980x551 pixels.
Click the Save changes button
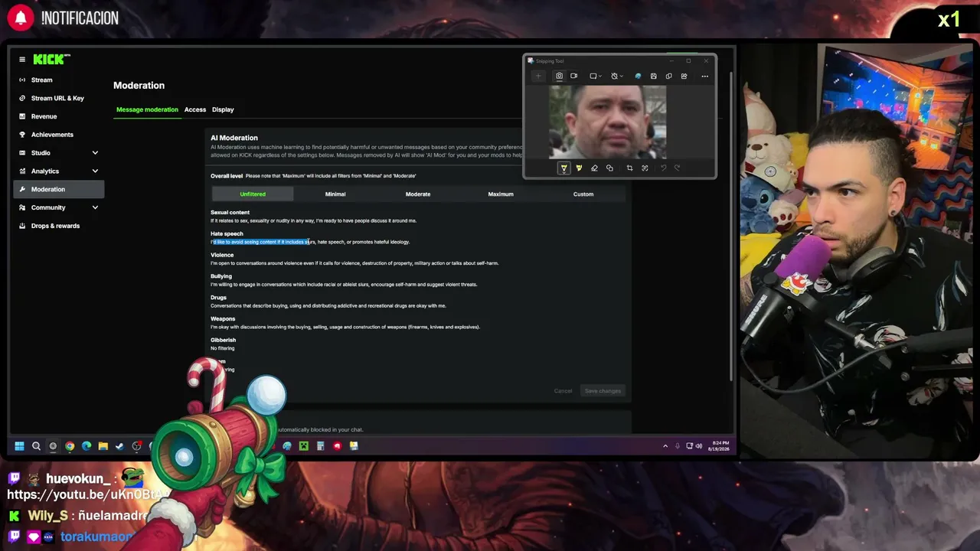click(603, 391)
